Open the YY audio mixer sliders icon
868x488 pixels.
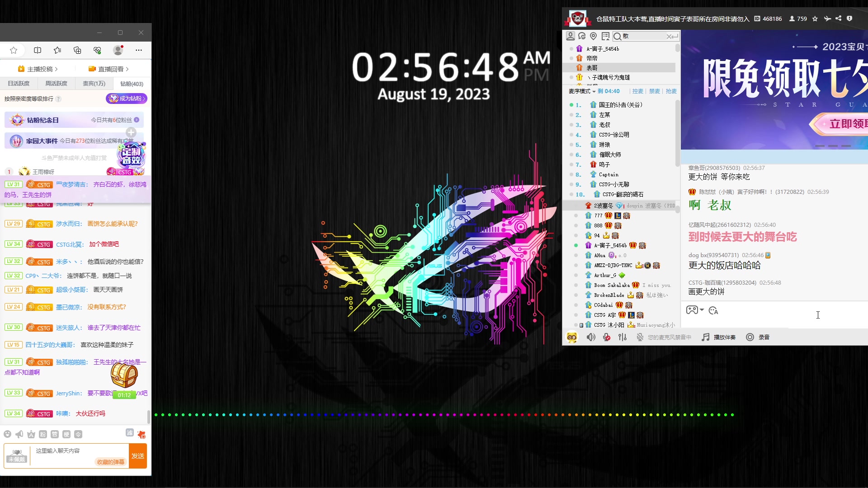click(x=623, y=337)
